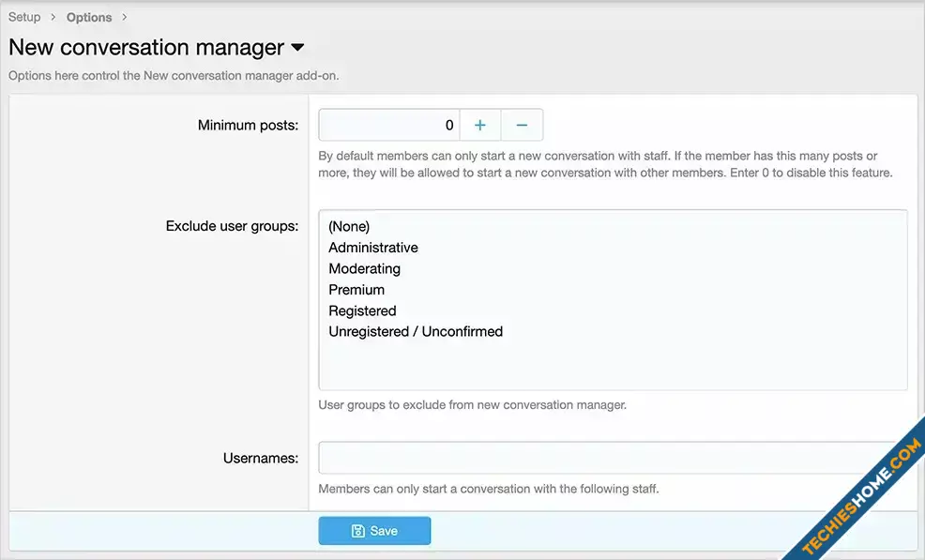This screenshot has height=560, width=925.
Task: Navigate to the Options breadcrumb
Action: tap(89, 17)
